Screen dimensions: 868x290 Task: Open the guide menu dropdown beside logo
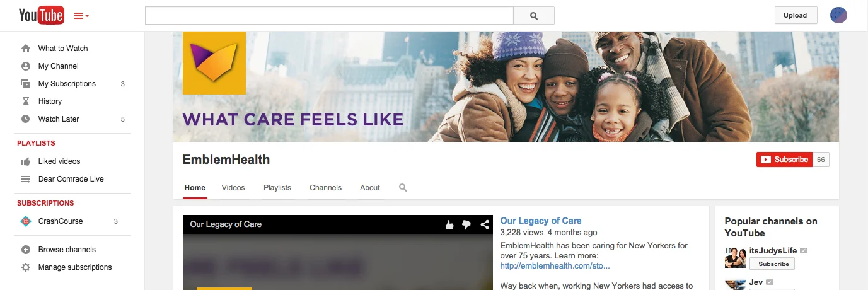click(81, 16)
